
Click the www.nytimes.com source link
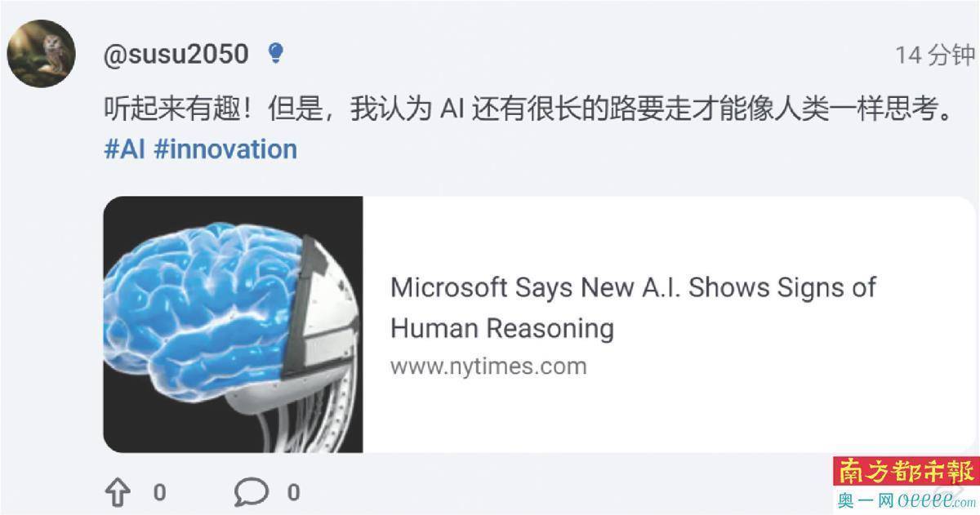tap(488, 366)
